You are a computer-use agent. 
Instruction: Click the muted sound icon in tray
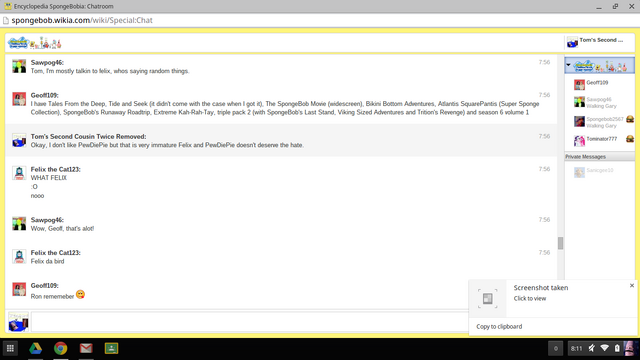(x=591, y=348)
